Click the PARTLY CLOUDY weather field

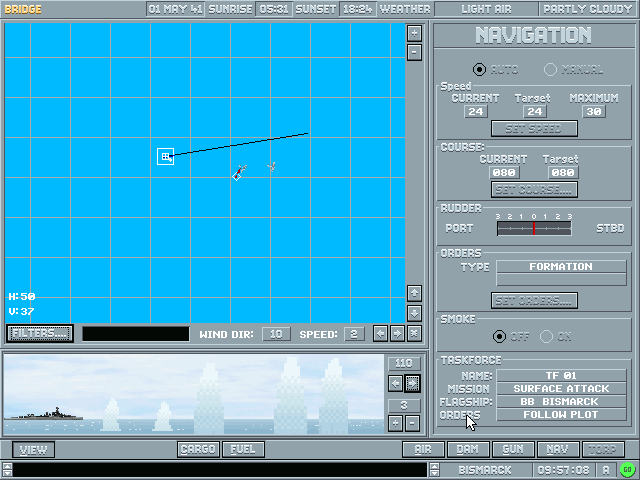(588, 9)
